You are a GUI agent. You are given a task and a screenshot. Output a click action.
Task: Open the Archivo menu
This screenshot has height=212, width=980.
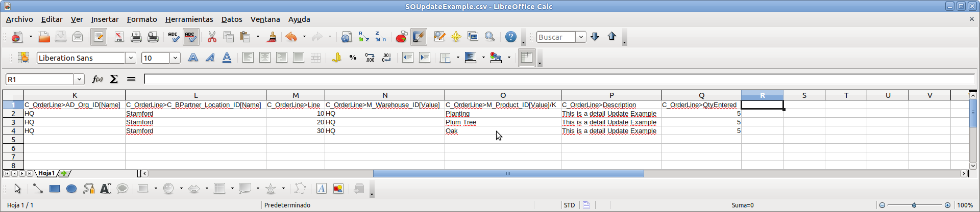(x=19, y=19)
